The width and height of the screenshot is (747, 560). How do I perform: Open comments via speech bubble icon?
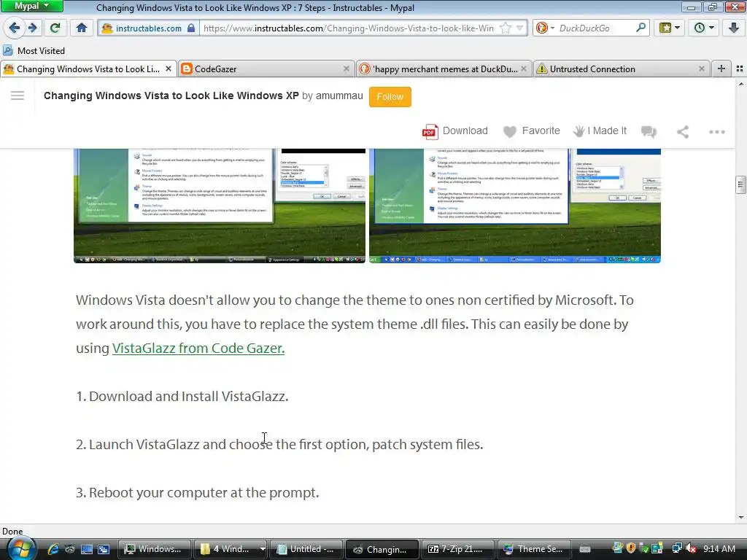[649, 132]
